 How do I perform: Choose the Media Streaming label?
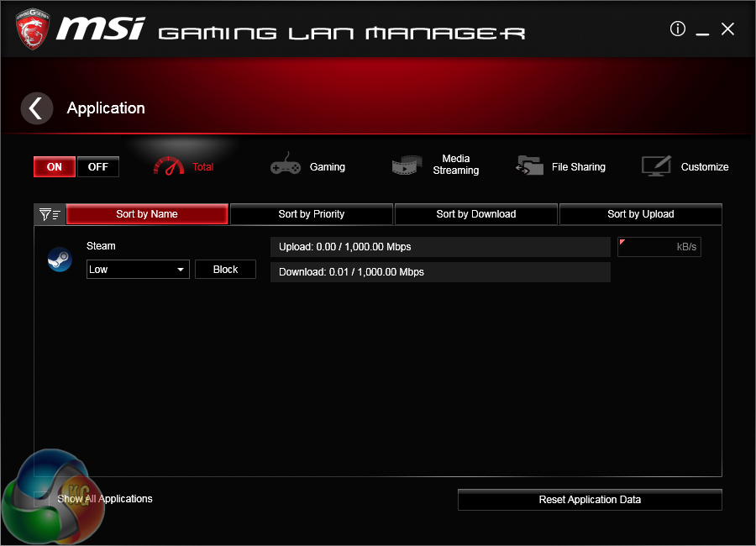pyautogui.click(x=455, y=165)
